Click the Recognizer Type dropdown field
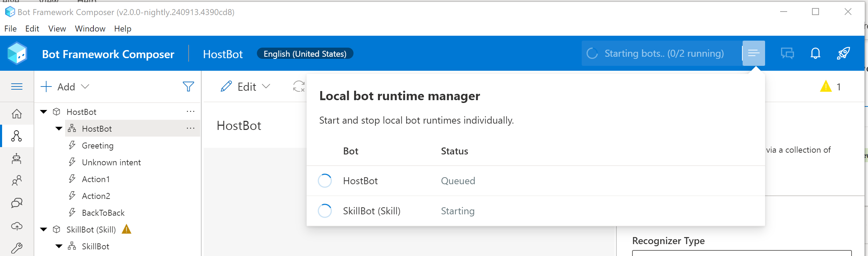 pyautogui.click(x=742, y=253)
